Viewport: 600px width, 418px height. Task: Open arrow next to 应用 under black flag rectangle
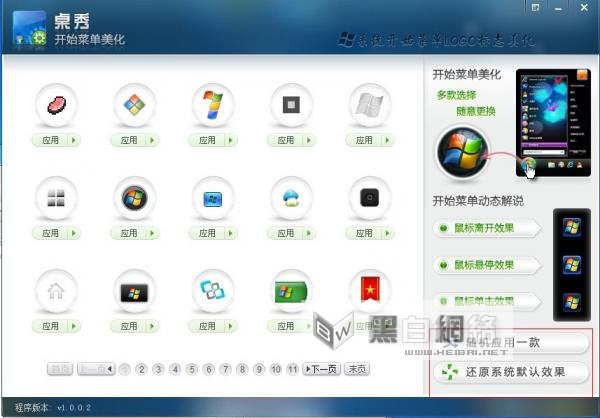153,326
